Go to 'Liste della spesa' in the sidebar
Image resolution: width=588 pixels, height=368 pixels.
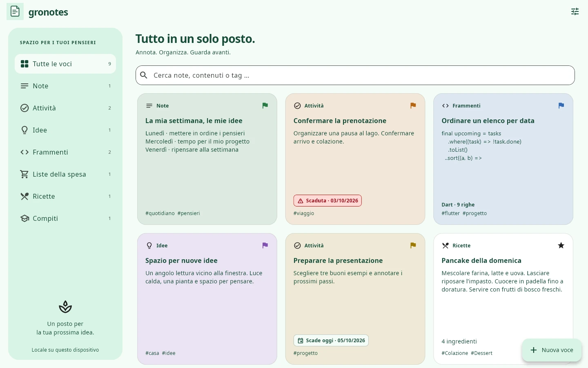coord(65,174)
